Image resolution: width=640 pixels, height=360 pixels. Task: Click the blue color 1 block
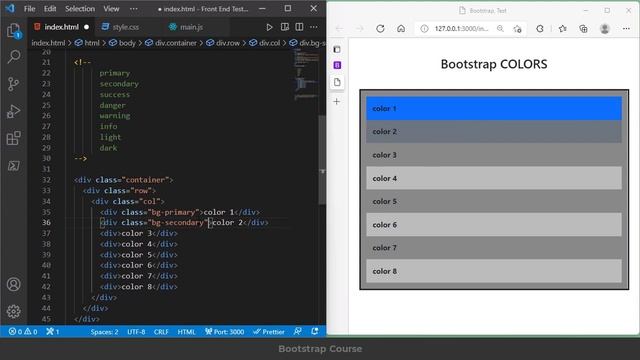494,109
